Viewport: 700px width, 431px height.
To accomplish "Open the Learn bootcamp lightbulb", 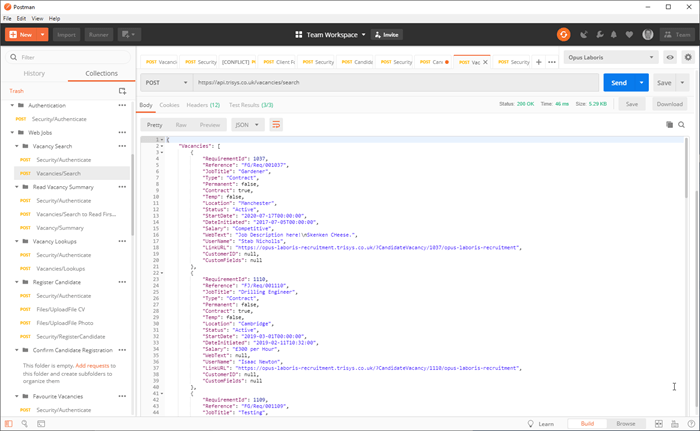I will pos(530,423).
